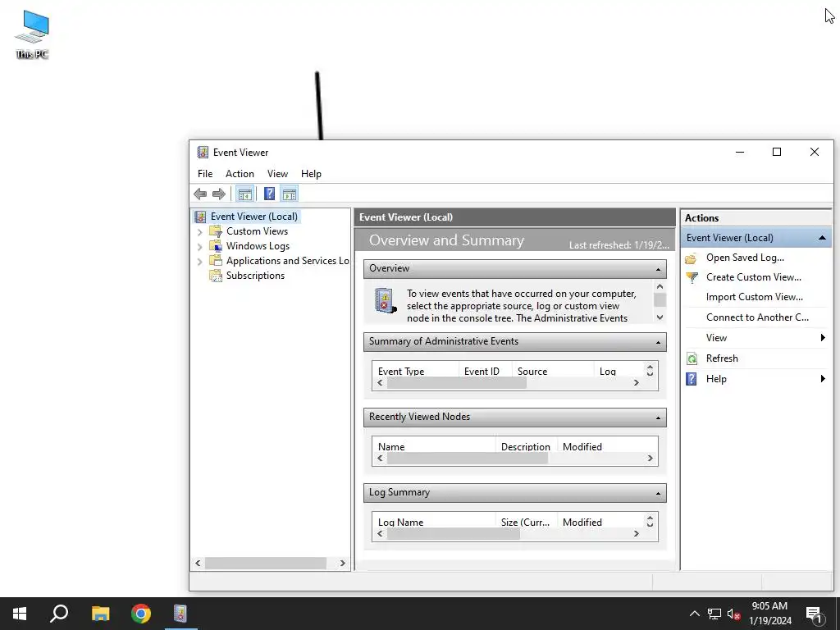Click Create Custom View... action

point(753,277)
